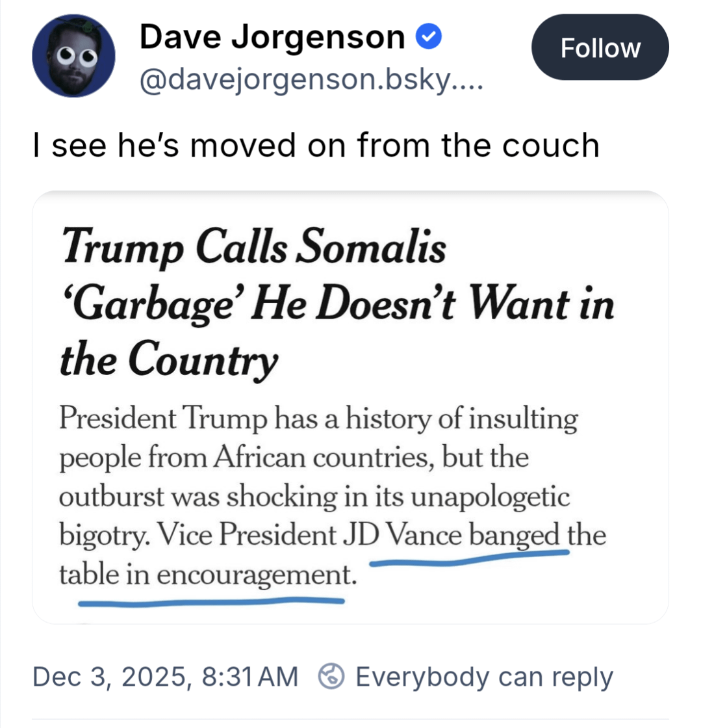Screen dimensions: 701x728
Task: Click the underlined "table in encouragement" text
Action: point(208,575)
